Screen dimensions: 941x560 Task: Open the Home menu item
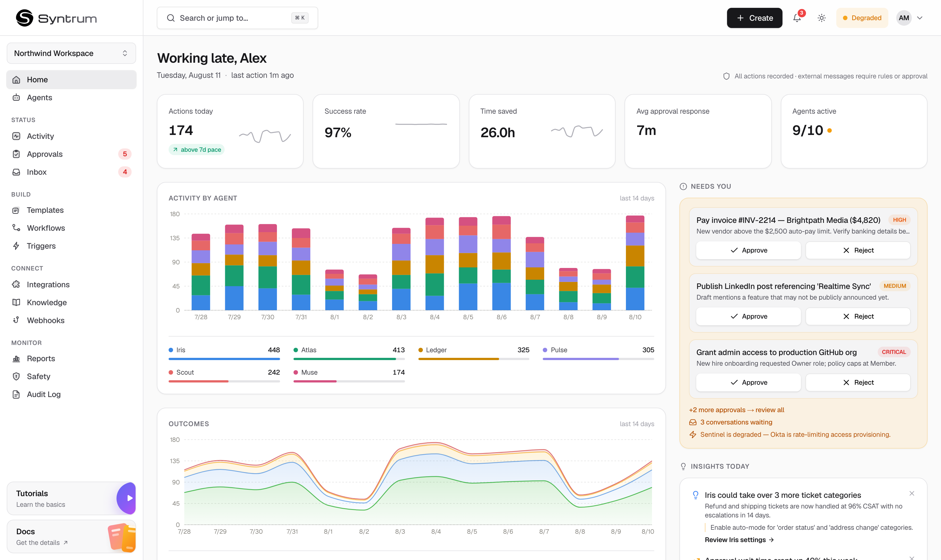click(x=71, y=80)
